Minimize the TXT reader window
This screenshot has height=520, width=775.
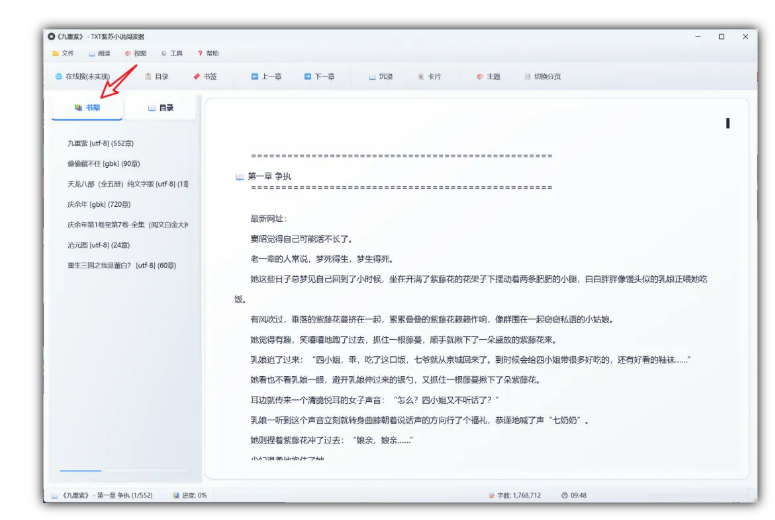tap(698, 37)
